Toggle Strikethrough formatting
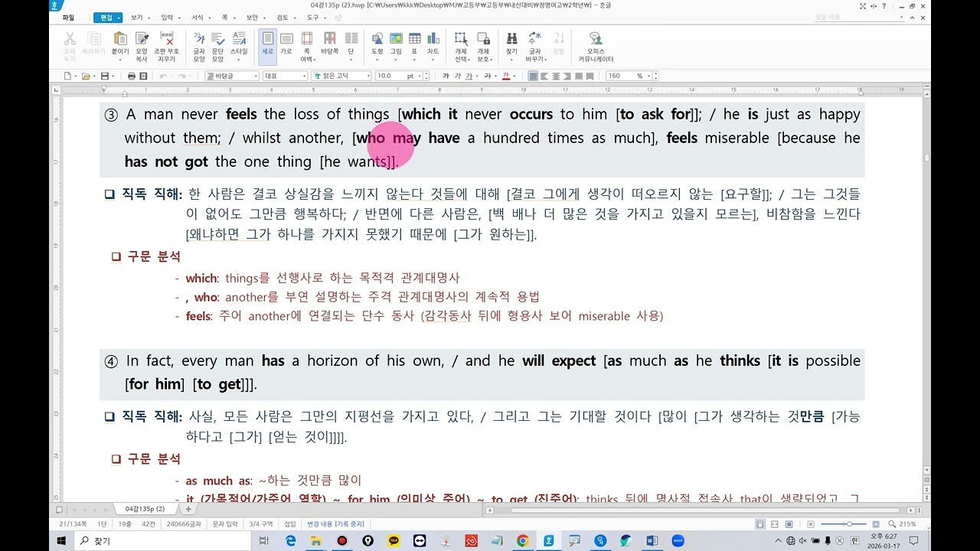Image resolution: width=980 pixels, height=551 pixels. coord(488,76)
